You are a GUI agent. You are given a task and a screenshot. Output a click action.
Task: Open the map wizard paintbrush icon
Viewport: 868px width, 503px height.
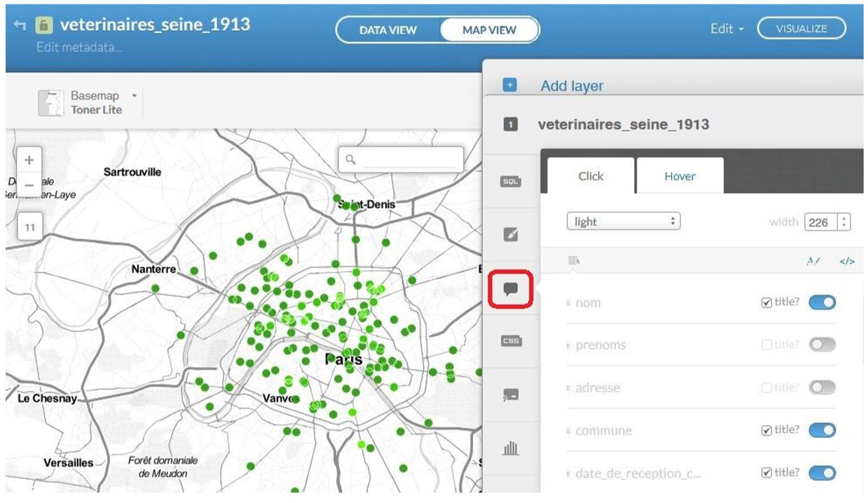[x=511, y=235]
